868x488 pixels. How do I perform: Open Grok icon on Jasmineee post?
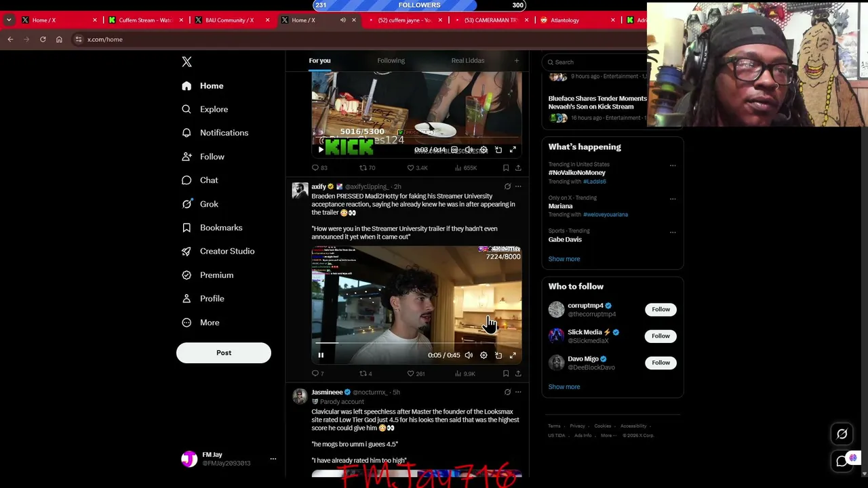tap(507, 392)
